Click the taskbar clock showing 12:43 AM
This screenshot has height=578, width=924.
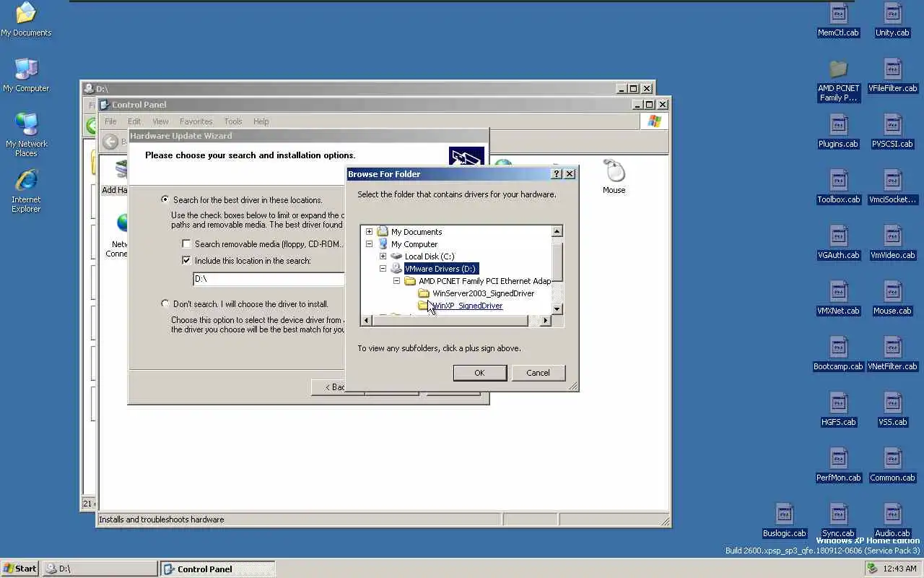899,569
